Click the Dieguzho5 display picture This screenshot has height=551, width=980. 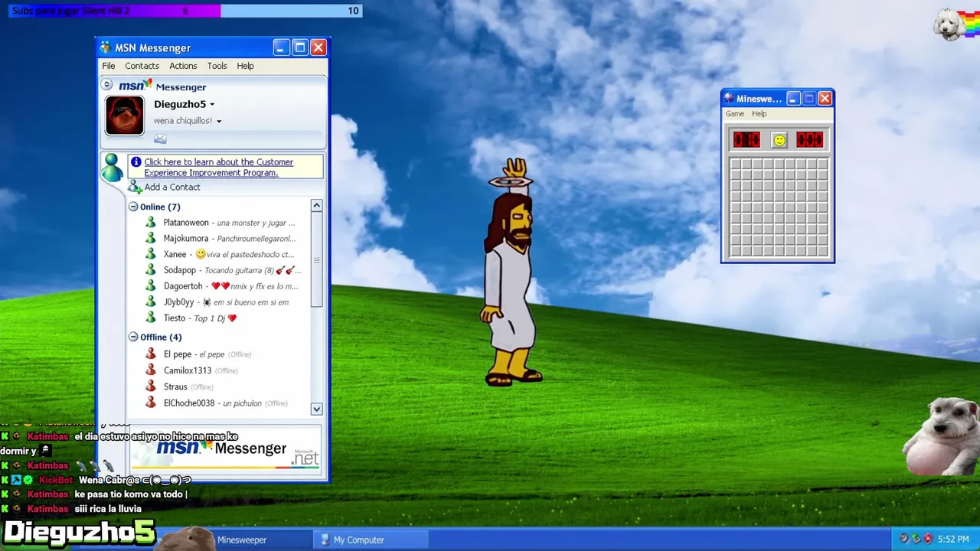tap(125, 116)
